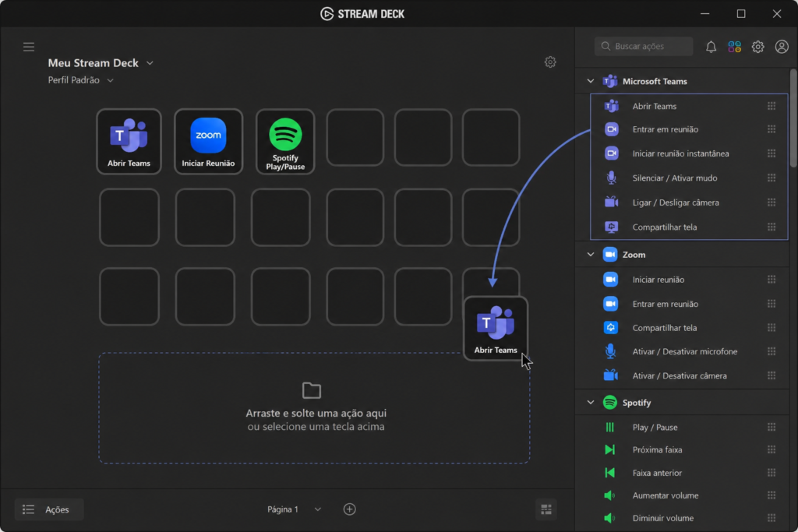Collapse the Zoom category chevron
This screenshot has width=798, height=532.
click(591, 254)
